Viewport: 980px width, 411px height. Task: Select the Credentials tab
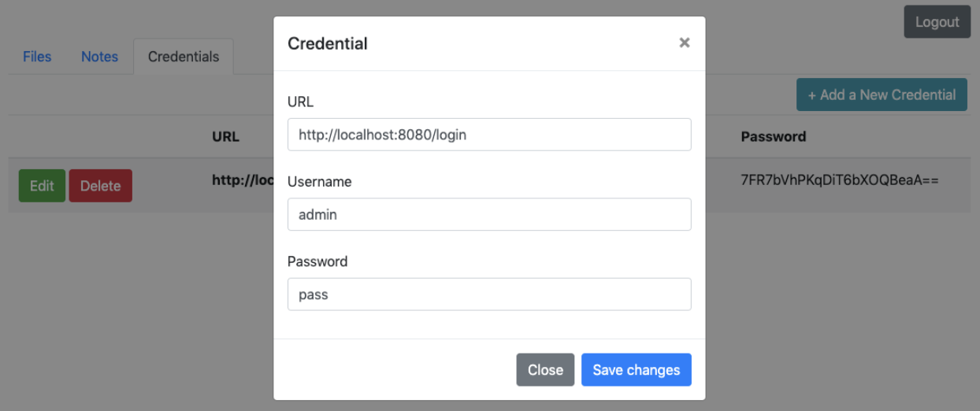[184, 57]
